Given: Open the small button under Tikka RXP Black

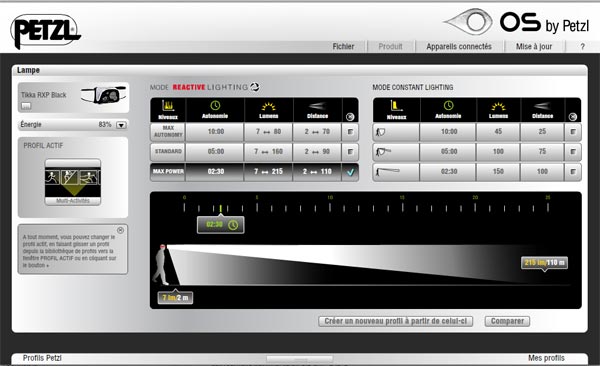Looking at the screenshot, I should point(26,106).
